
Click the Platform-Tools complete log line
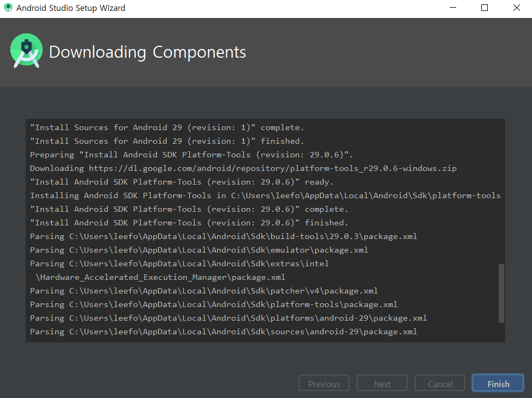coord(189,209)
